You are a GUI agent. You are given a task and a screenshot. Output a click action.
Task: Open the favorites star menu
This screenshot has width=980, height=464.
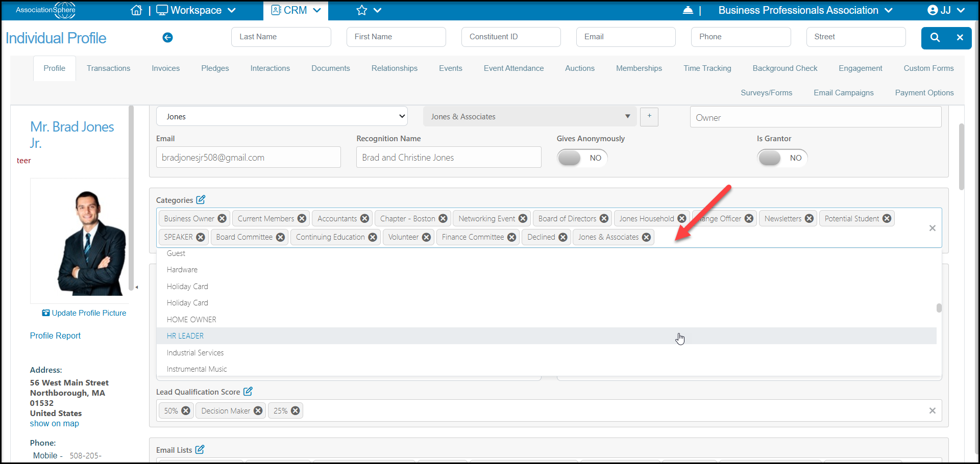tap(369, 10)
